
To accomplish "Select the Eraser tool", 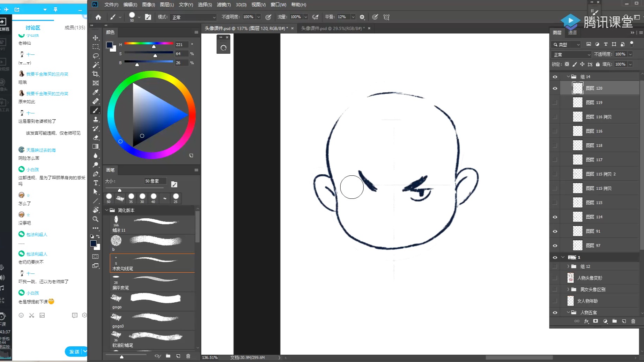I will [x=95, y=137].
